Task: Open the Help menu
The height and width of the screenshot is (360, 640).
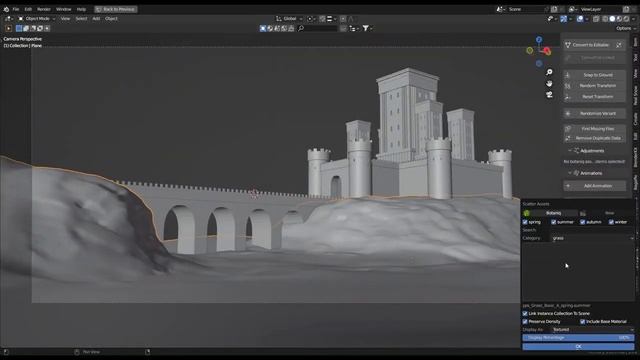Action: point(81,9)
